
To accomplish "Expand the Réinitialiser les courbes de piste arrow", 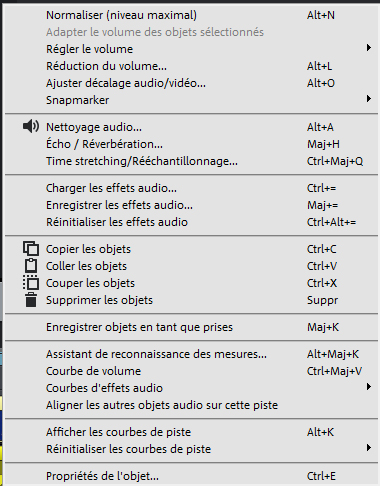I will [x=369, y=448].
